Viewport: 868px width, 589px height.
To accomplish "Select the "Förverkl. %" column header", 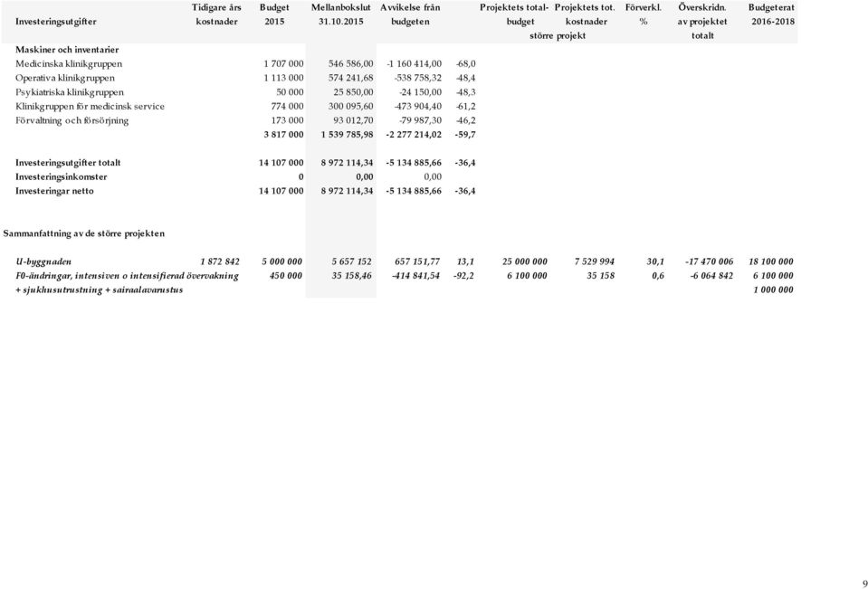I will tap(644, 15).
